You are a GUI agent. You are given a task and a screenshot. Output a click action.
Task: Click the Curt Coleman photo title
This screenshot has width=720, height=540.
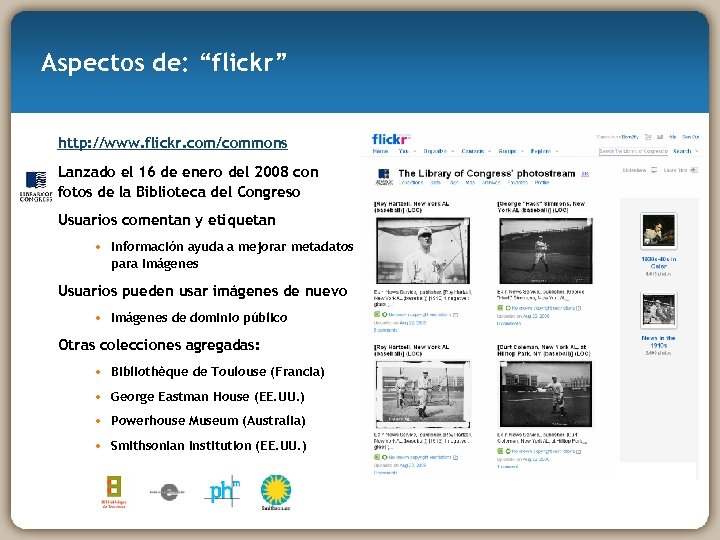[543, 350]
